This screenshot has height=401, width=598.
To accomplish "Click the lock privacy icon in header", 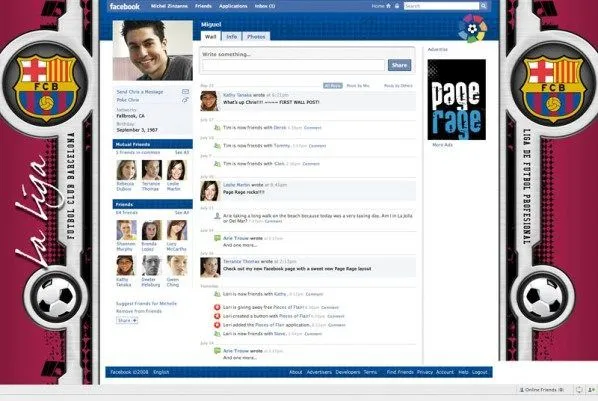I will (x=397, y=6).
